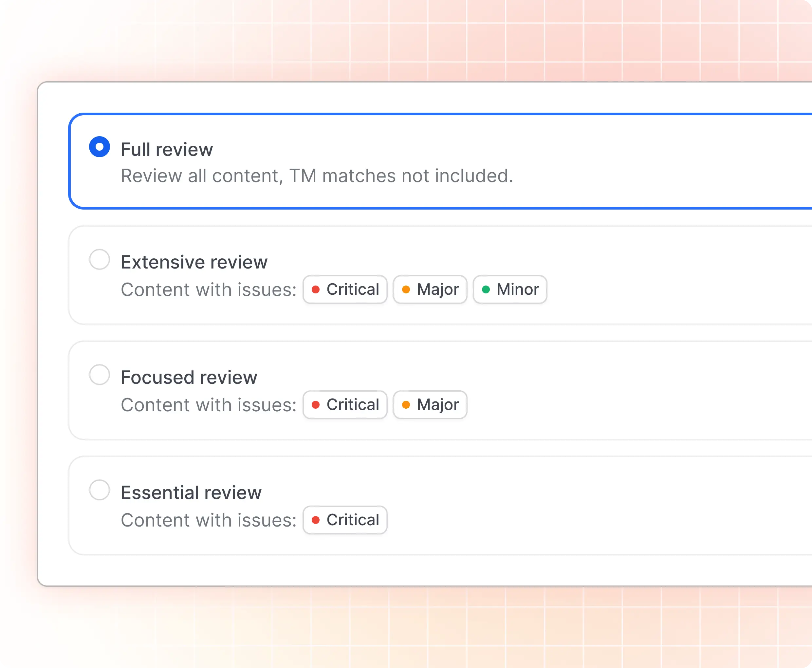The height and width of the screenshot is (668, 812).
Task: Click 'Content with issues:' in Essential review
Action: point(209,520)
